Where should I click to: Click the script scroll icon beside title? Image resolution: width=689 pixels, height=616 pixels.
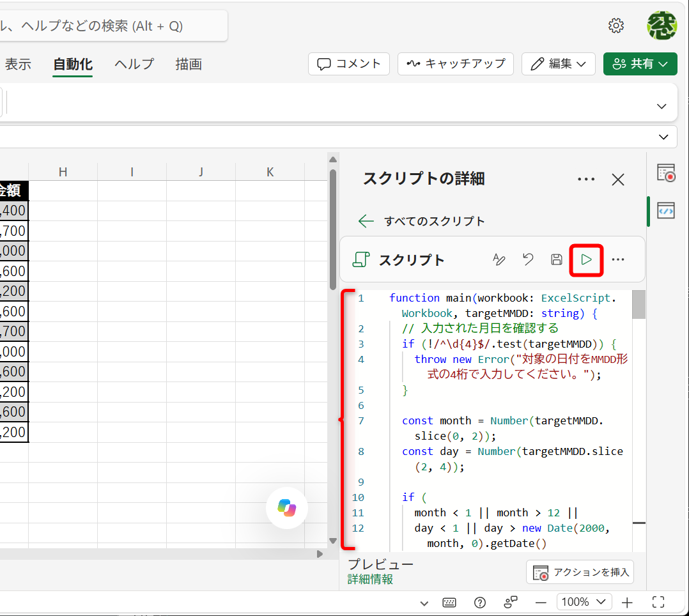[x=361, y=259]
